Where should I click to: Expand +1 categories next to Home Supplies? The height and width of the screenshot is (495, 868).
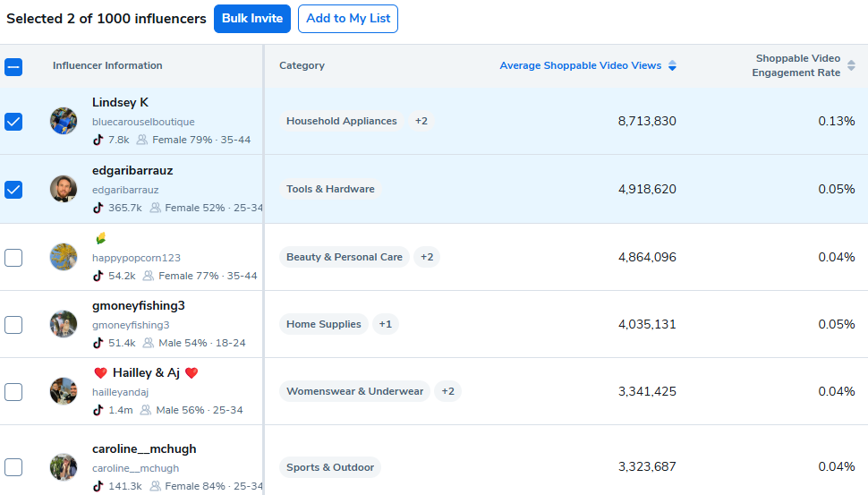(385, 324)
